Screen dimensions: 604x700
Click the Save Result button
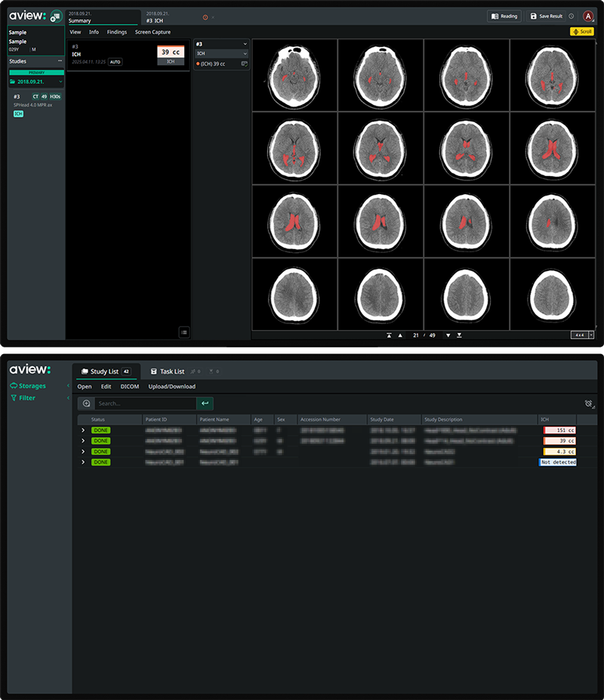point(546,16)
